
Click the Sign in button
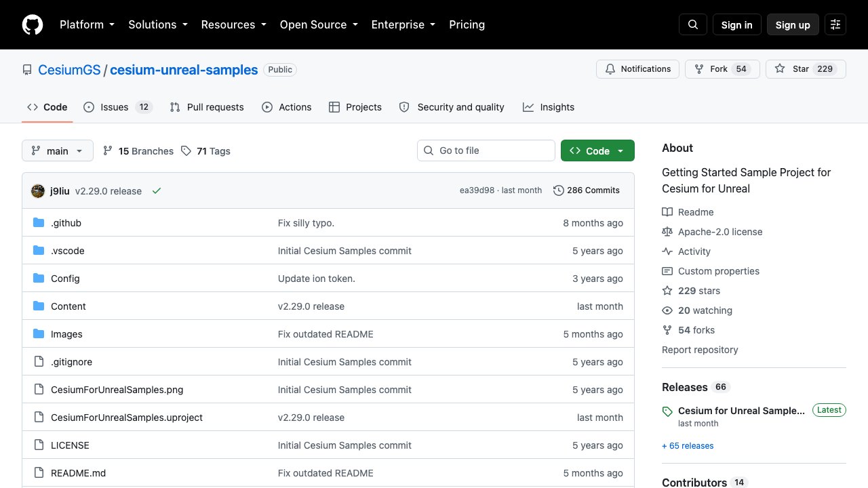click(737, 25)
